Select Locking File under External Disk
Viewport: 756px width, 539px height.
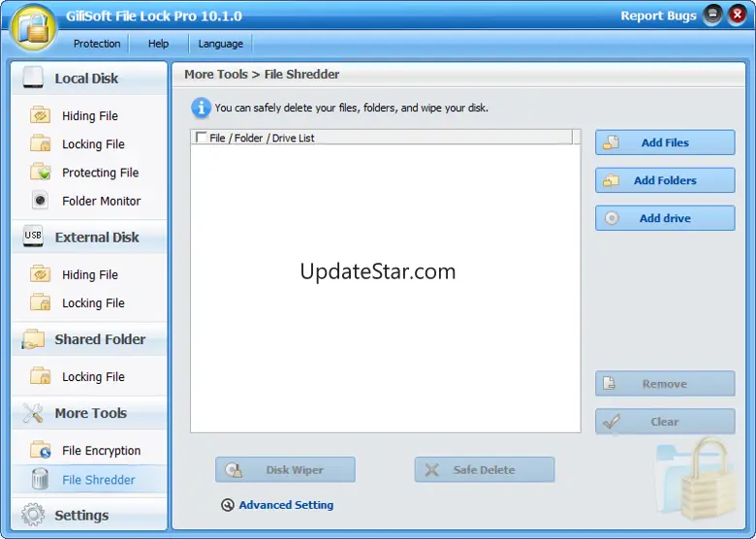[93, 303]
